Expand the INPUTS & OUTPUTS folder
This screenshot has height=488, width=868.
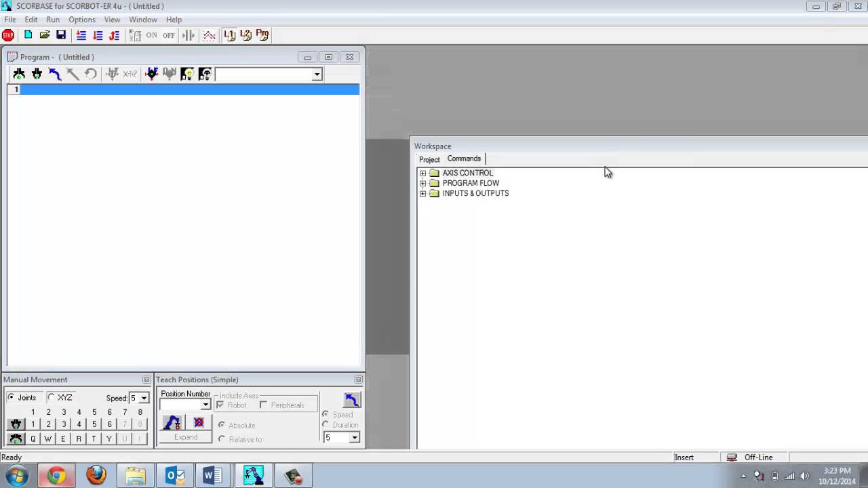click(x=422, y=194)
